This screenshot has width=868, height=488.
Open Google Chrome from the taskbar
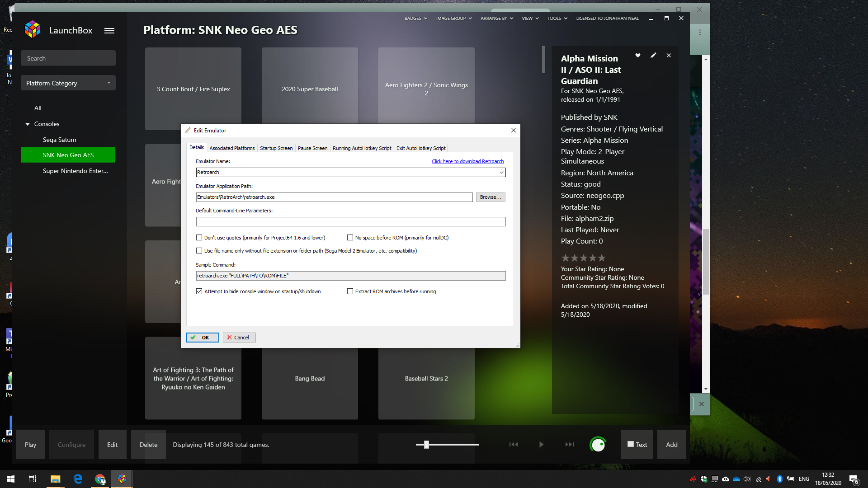(x=100, y=479)
